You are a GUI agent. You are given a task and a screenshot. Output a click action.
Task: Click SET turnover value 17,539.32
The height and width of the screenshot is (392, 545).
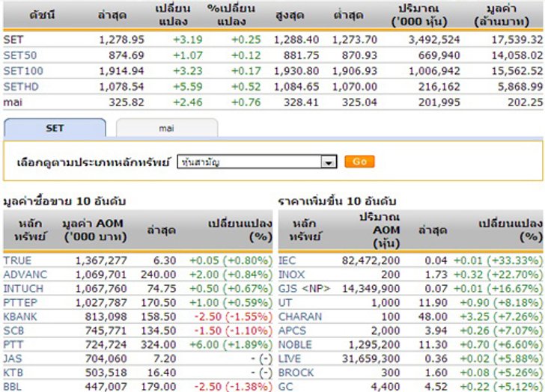pos(517,40)
